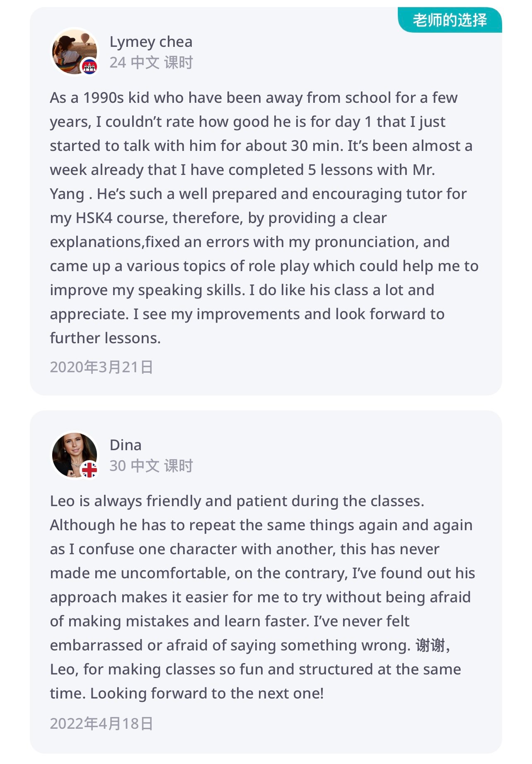The image size is (532, 764).
Task: Click the "谢谢" characters in Dina's review
Action: pyautogui.click(x=430, y=645)
